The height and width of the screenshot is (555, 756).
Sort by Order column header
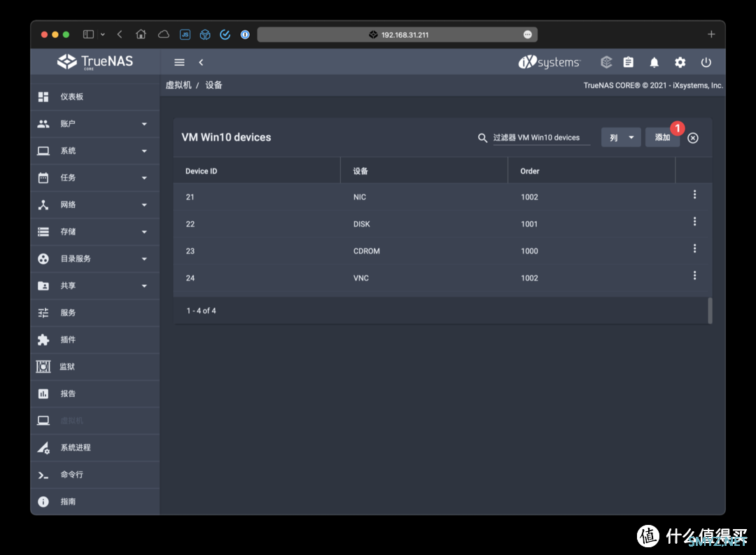(530, 171)
